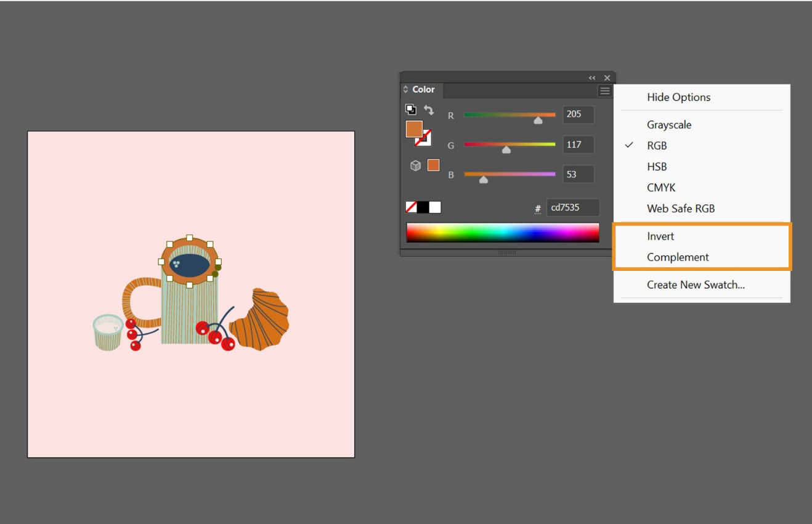
Task: Switch the color model to CMYK
Action: [660, 187]
